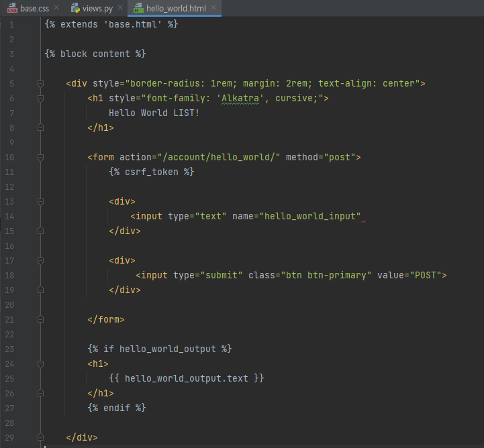Image resolution: width=484 pixels, height=448 pixels.
Task: Click the class="btn btn-primary" attribute
Action: pos(310,275)
